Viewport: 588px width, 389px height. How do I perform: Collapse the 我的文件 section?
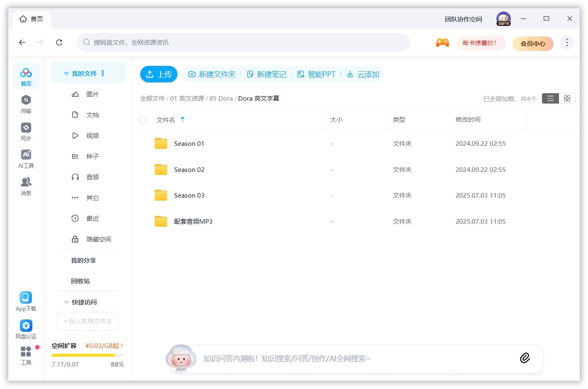click(66, 73)
